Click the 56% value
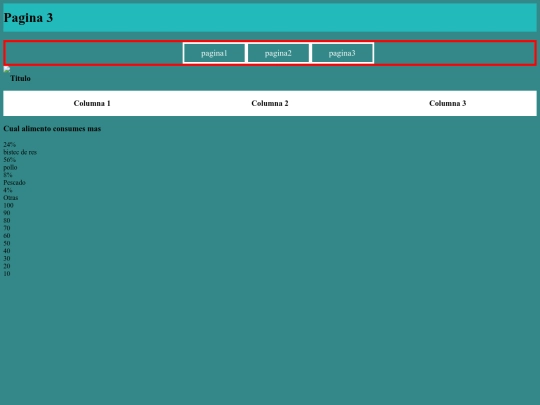The width and height of the screenshot is (540, 405). pyautogui.click(x=10, y=159)
